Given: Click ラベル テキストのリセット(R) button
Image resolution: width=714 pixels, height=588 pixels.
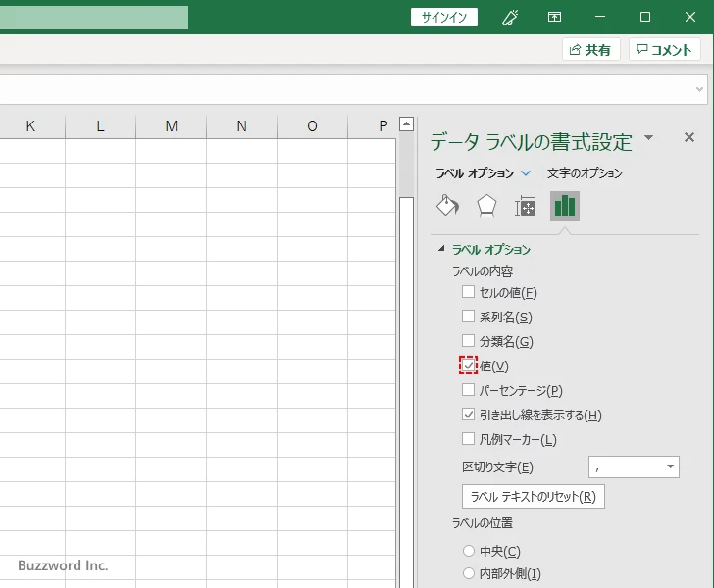Looking at the screenshot, I should [x=534, y=497].
